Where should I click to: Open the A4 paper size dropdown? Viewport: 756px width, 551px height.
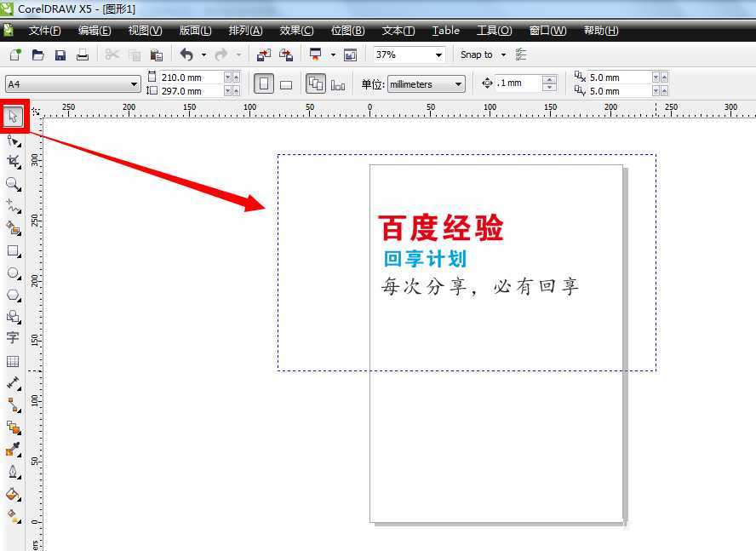(x=135, y=85)
